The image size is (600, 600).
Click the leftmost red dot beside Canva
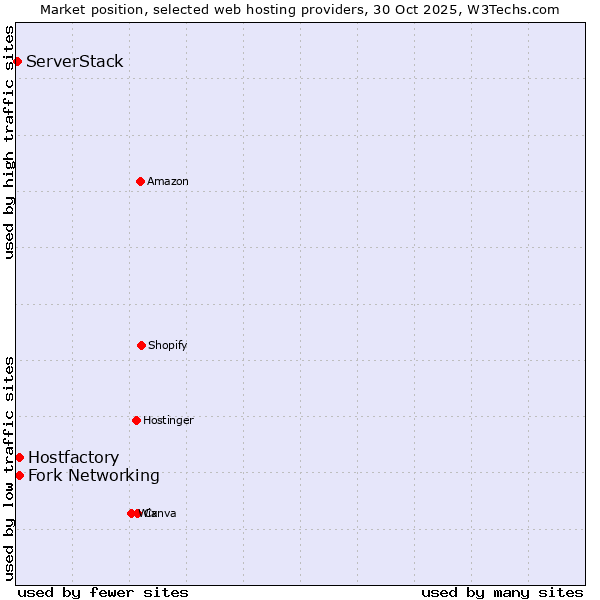point(131,513)
